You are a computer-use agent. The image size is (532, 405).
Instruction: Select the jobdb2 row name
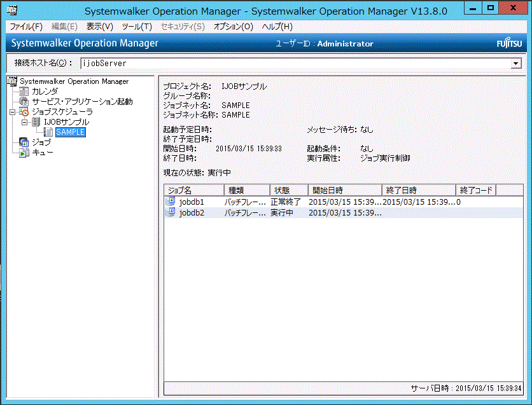(x=192, y=212)
